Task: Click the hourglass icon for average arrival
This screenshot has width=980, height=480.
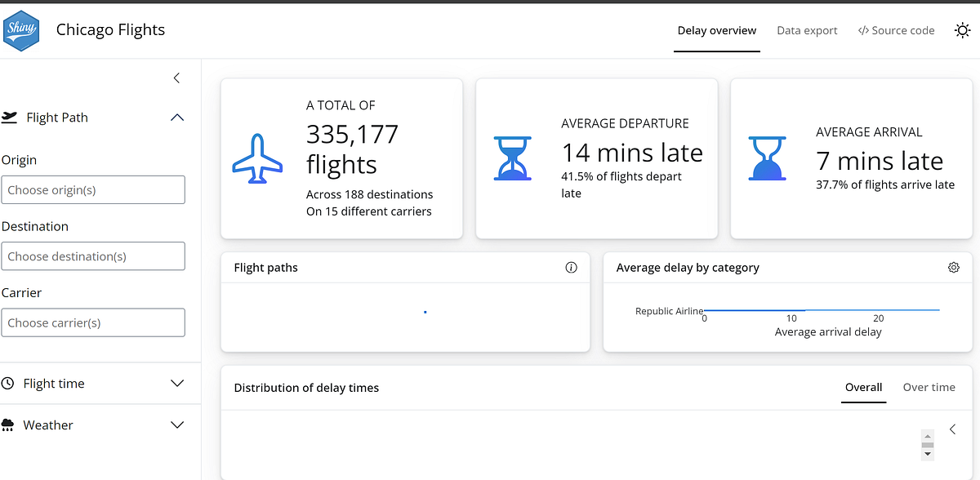Action: (x=768, y=158)
